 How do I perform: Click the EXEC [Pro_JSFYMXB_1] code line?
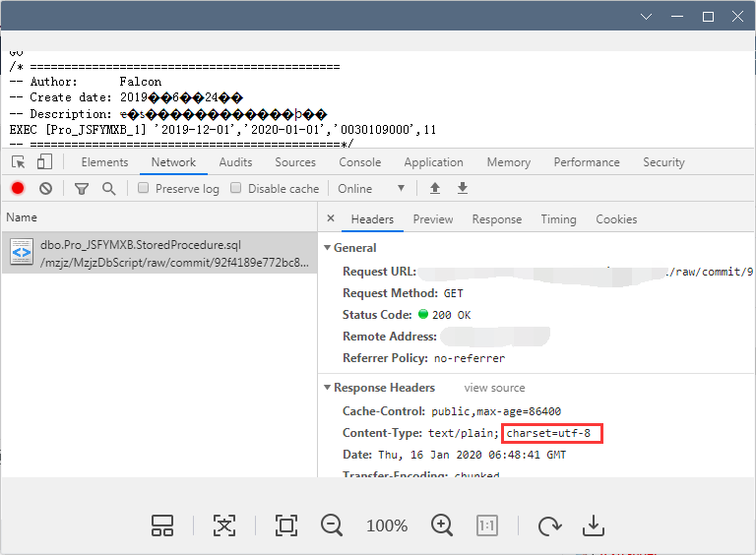tap(222, 130)
